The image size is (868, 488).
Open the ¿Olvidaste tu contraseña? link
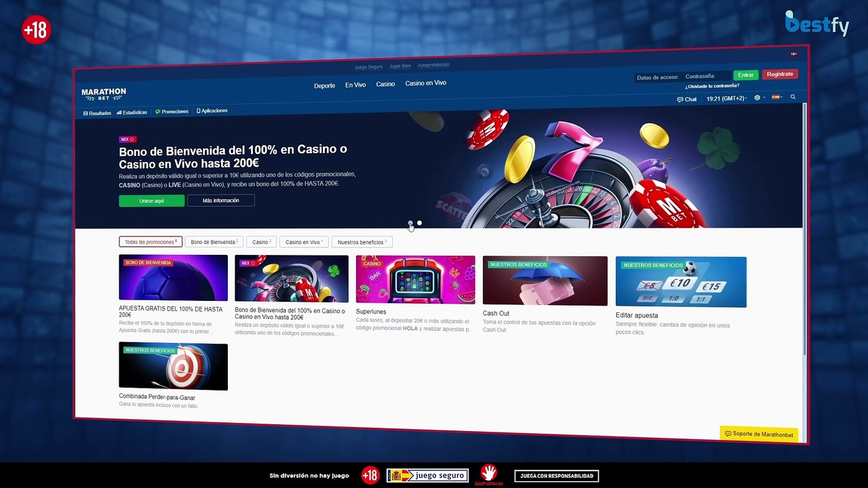click(712, 86)
